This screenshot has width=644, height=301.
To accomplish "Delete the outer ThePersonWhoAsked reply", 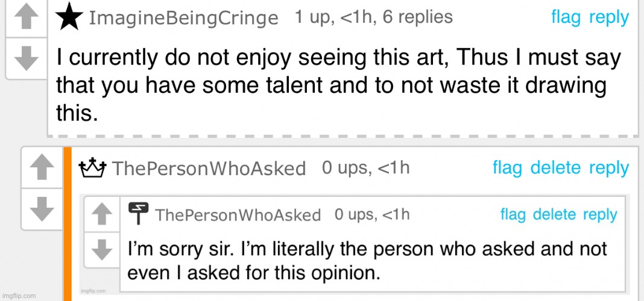I will pos(555,168).
